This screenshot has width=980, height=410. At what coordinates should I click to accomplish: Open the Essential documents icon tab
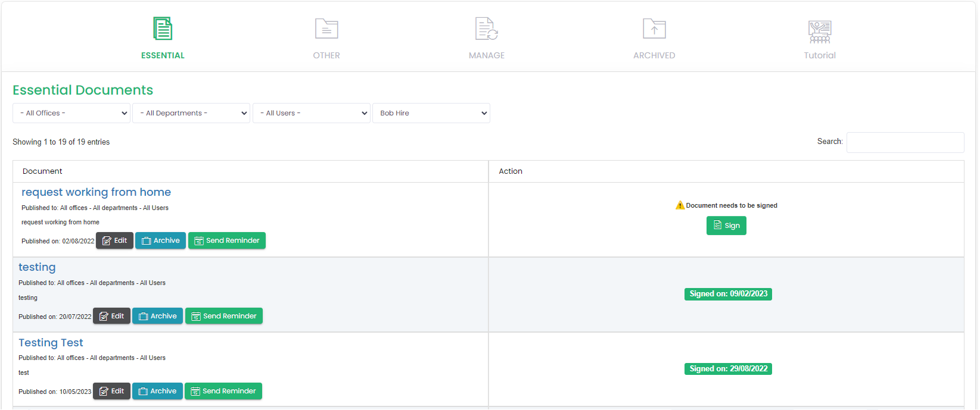(x=163, y=29)
